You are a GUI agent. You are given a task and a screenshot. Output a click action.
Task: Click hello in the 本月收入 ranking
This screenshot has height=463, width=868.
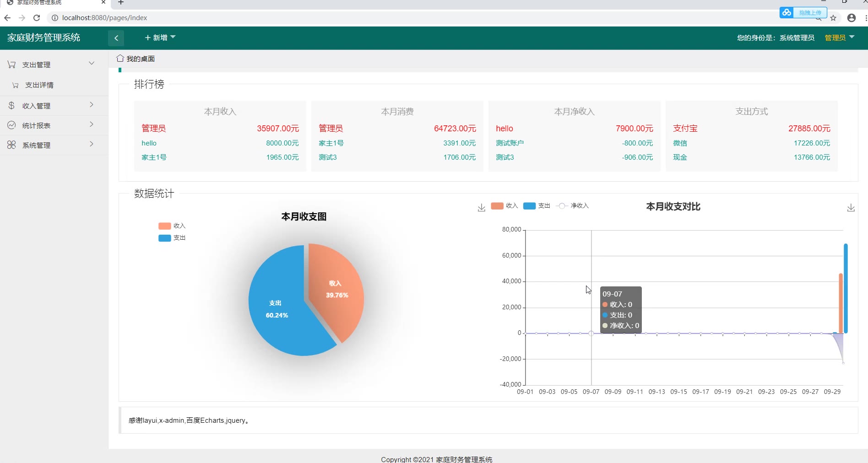click(149, 143)
